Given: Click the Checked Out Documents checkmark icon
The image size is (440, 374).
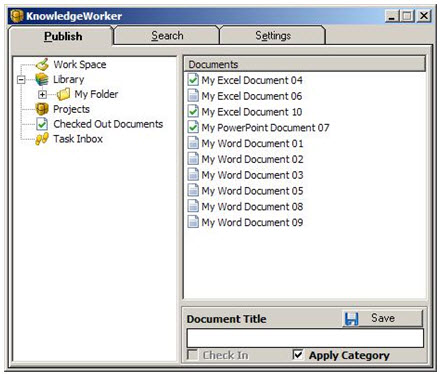Looking at the screenshot, I should tap(42, 124).
